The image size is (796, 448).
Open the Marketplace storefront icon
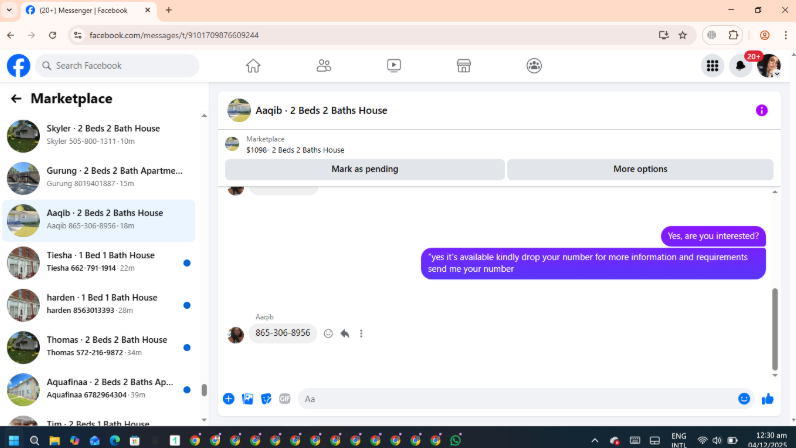click(463, 66)
